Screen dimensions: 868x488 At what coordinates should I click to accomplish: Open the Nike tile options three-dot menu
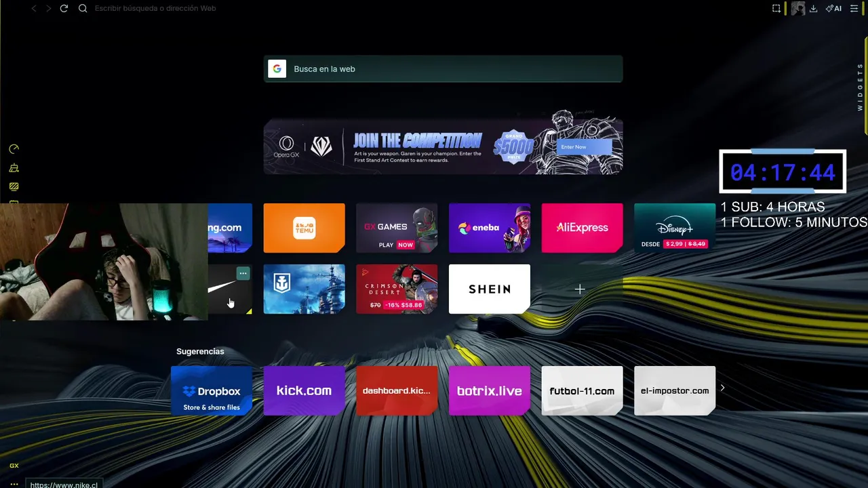tap(243, 273)
